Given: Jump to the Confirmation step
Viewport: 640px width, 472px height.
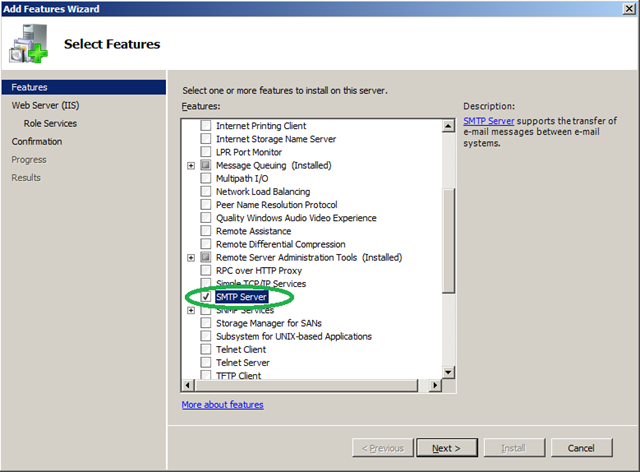Looking at the screenshot, I should pyautogui.click(x=37, y=141).
